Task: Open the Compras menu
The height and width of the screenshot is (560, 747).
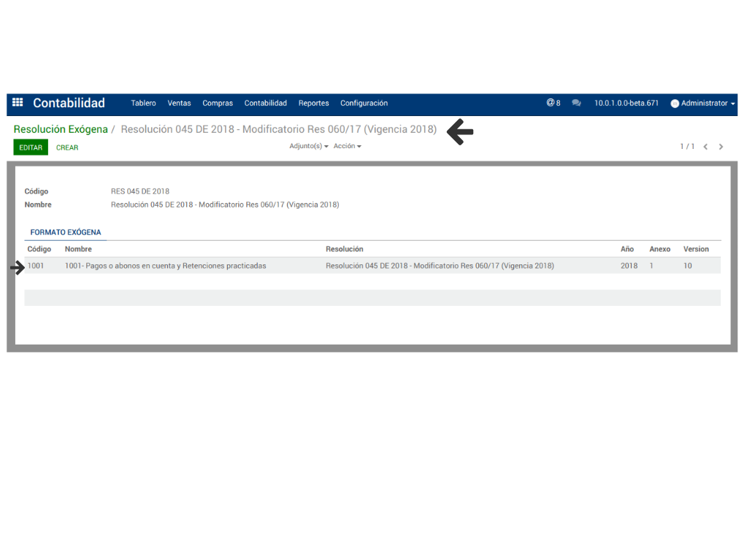Action: click(218, 103)
